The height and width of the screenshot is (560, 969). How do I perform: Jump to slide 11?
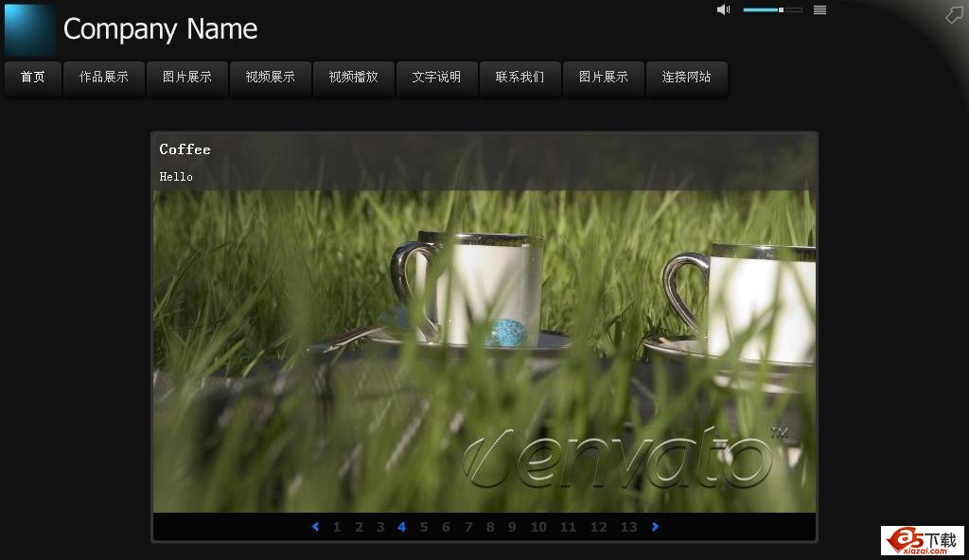click(x=568, y=527)
